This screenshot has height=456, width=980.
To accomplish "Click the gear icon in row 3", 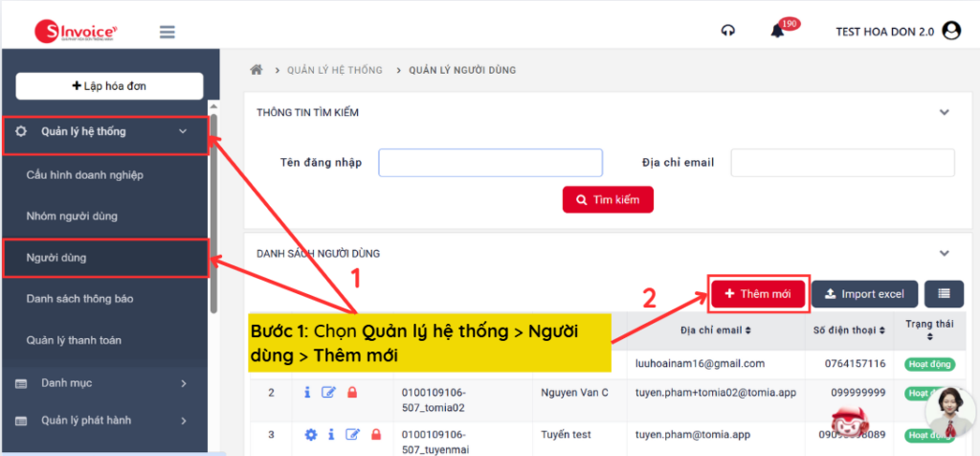I will point(310,435).
